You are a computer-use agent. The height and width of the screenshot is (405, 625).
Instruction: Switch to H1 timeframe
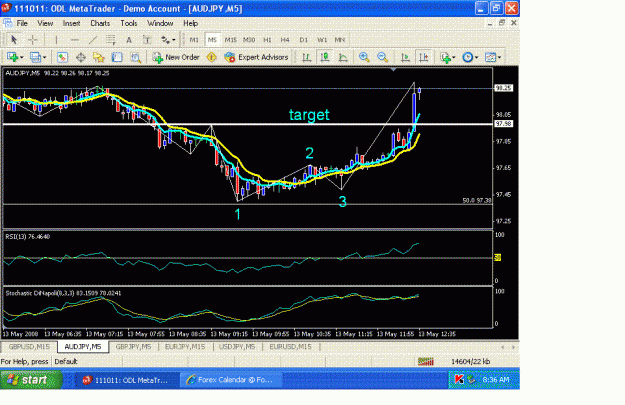pos(267,39)
